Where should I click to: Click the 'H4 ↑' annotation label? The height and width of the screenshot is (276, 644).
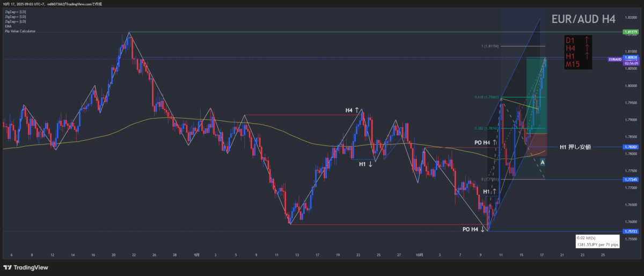coord(352,111)
